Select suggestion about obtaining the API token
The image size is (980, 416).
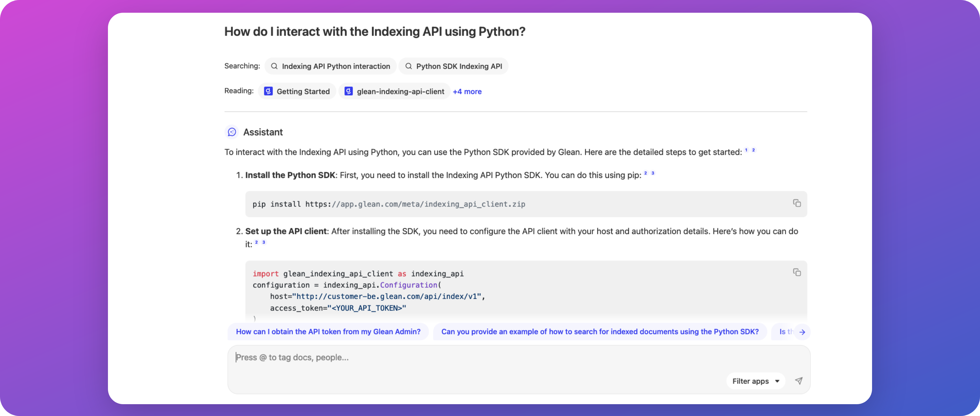click(328, 332)
